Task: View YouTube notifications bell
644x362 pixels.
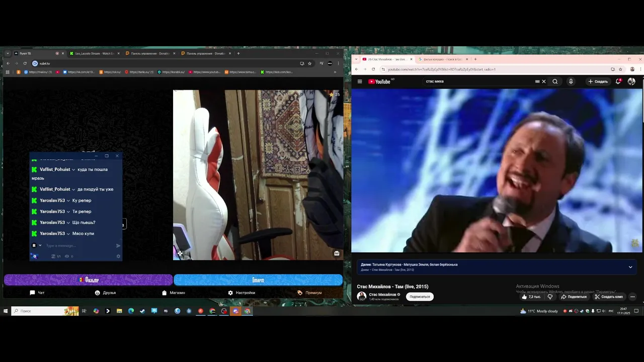Action: (x=618, y=81)
